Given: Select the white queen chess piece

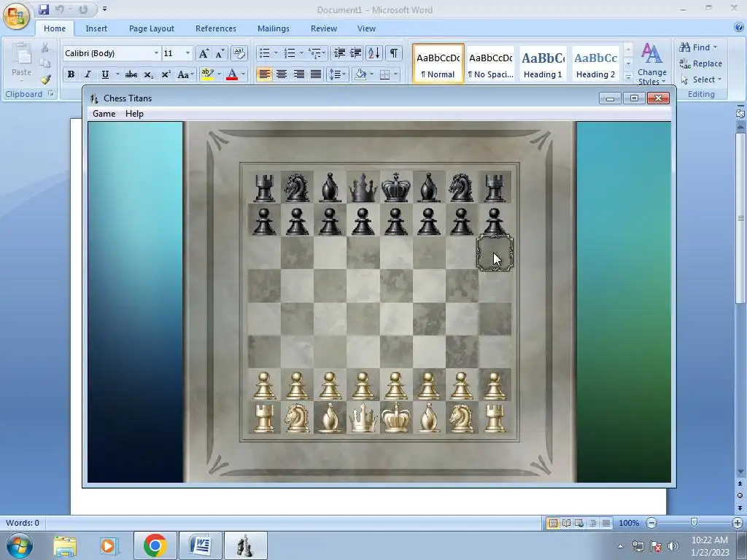Looking at the screenshot, I should pos(363,418).
